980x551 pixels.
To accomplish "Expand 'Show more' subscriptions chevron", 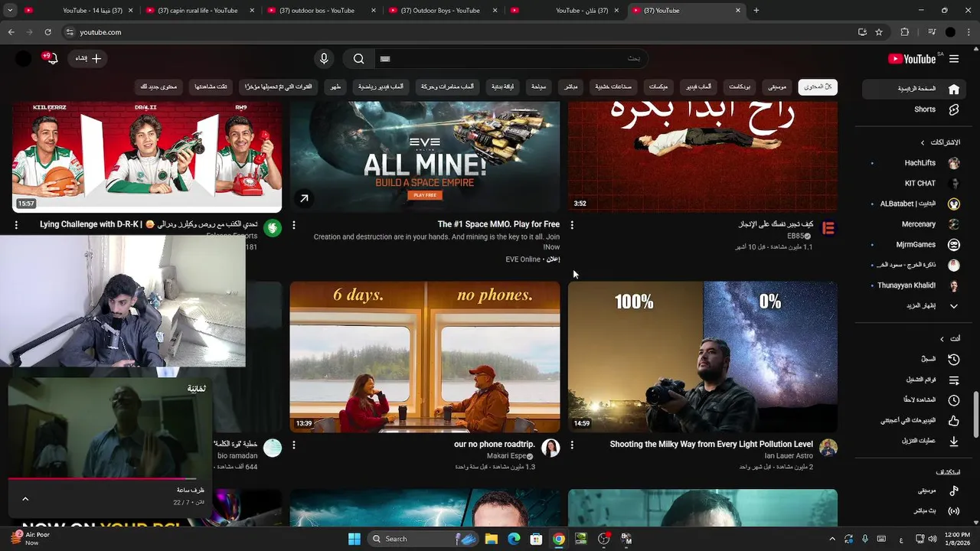I will tap(954, 306).
